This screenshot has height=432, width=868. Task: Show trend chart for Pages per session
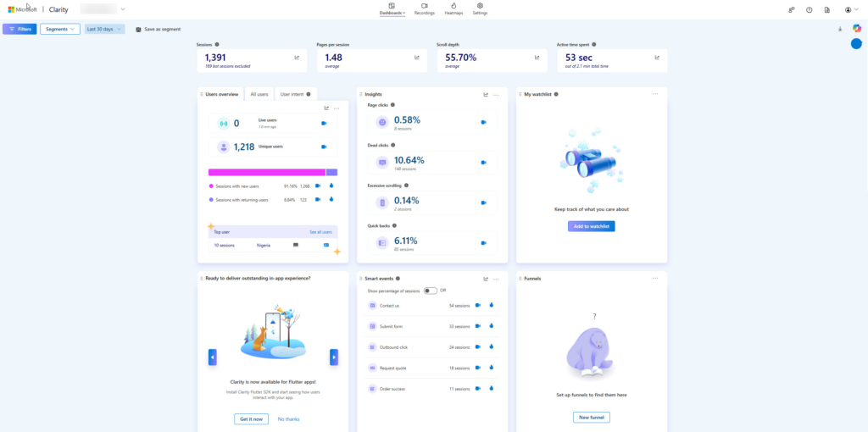417,57
